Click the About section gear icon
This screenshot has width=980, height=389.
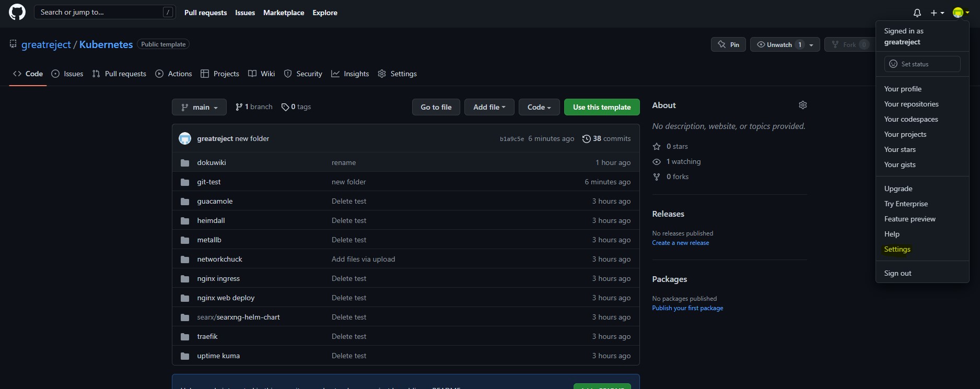pyautogui.click(x=802, y=105)
